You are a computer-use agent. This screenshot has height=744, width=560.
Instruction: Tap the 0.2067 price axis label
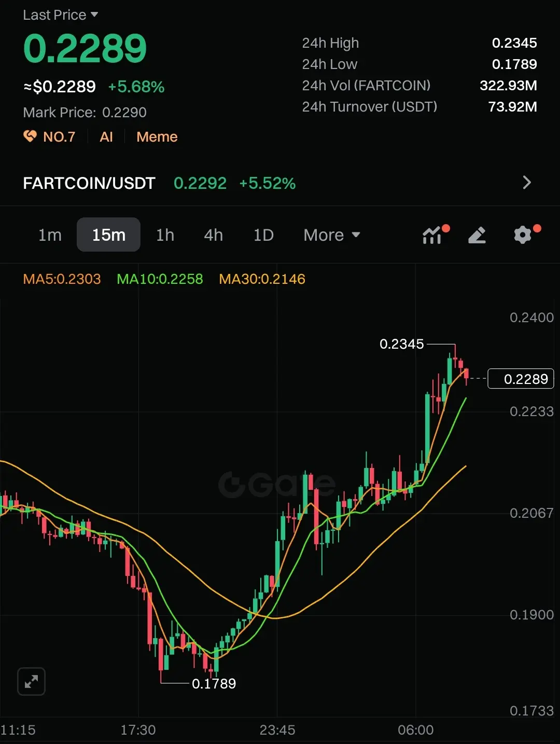tap(531, 513)
